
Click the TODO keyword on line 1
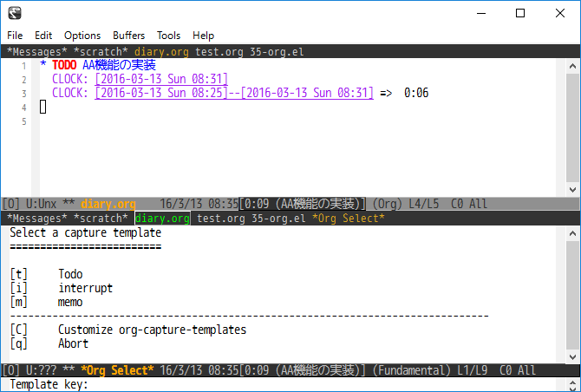(64, 65)
